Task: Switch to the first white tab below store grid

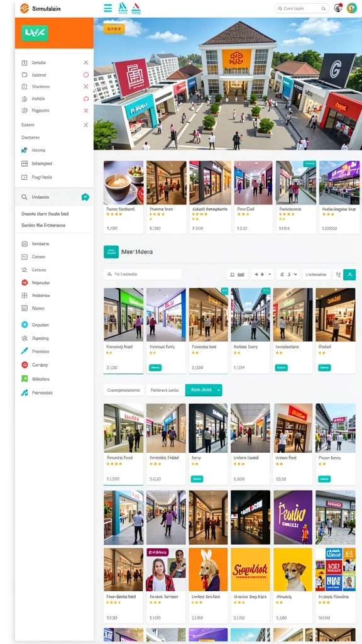Action: pyautogui.click(x=124, y=390)
